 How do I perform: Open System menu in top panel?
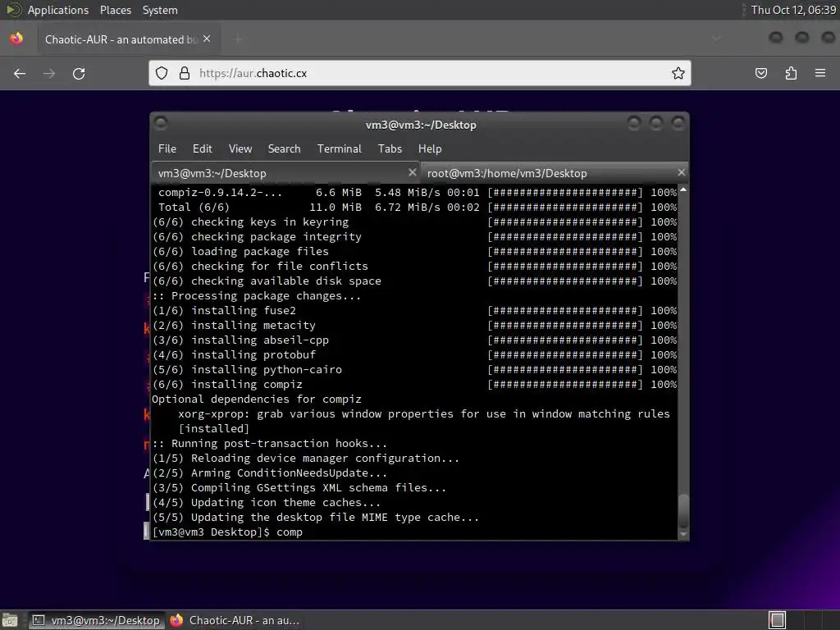click(160, 10)
